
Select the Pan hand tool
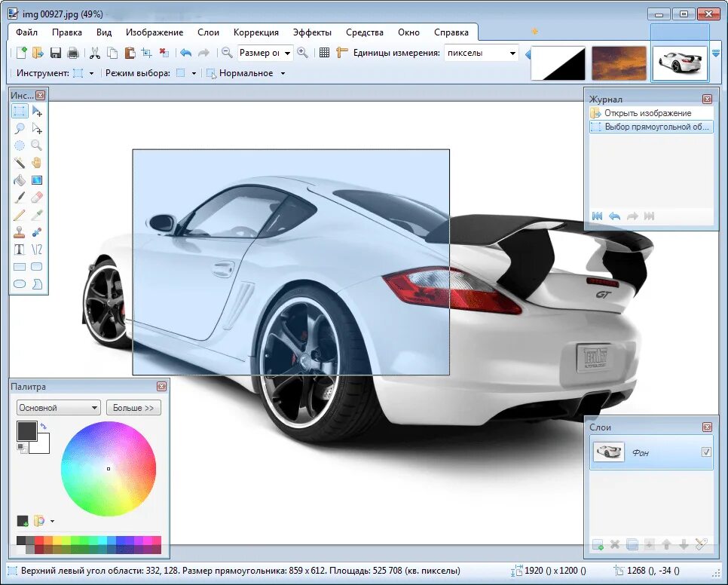[x=37, y=163]
